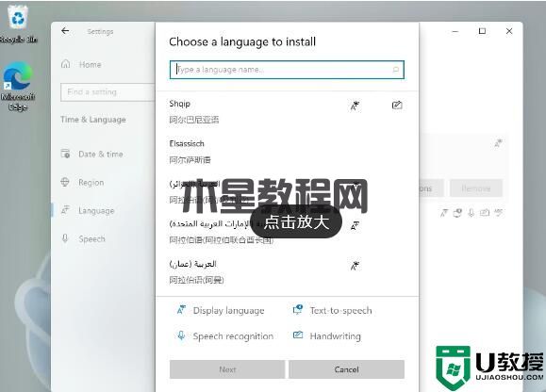This screenshot has width=546, height=392.
Task: Click the Find a setting search box
Action: [108, 92]
